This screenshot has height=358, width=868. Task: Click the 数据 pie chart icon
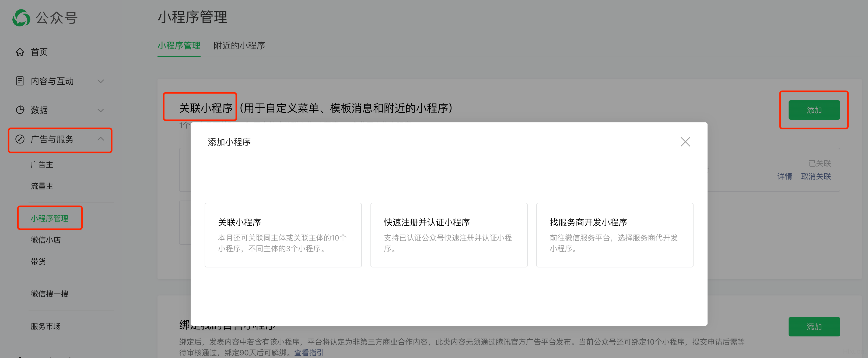pyautogui.click(x=20, y=110)
